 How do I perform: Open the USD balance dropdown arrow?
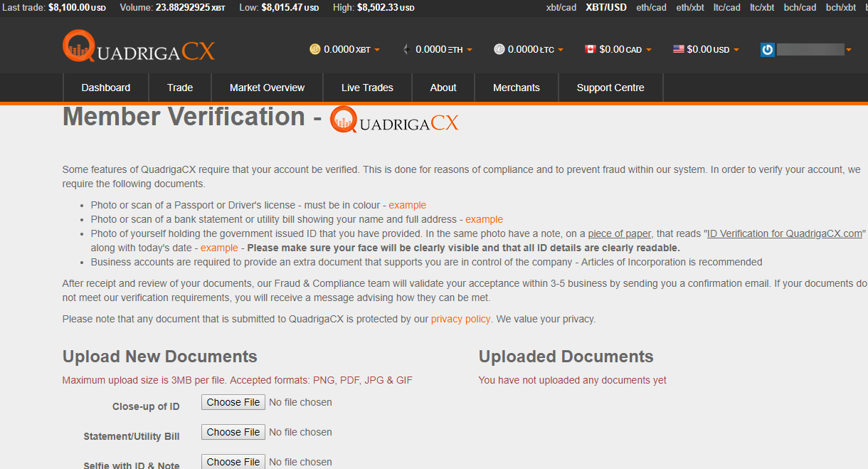point(736,50)
